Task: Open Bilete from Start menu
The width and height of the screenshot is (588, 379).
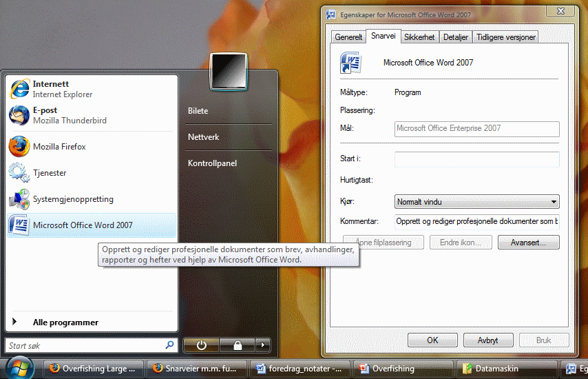Action: pos(198,111)
